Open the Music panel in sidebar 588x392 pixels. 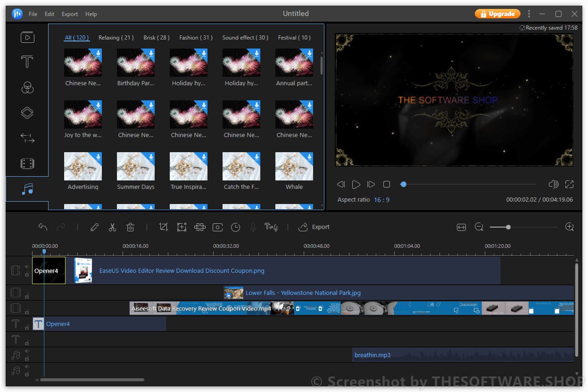point(27,188)
